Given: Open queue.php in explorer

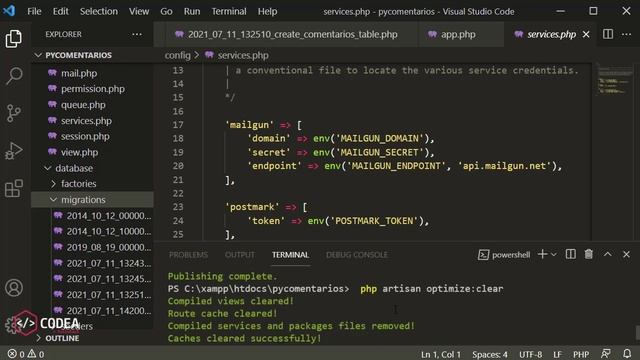Looking at the screenshot, I should click(x=92, y=105).
